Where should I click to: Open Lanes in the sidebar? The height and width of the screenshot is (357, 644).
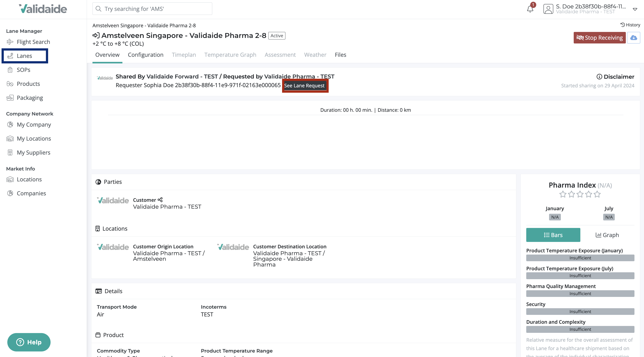(25, 56)
